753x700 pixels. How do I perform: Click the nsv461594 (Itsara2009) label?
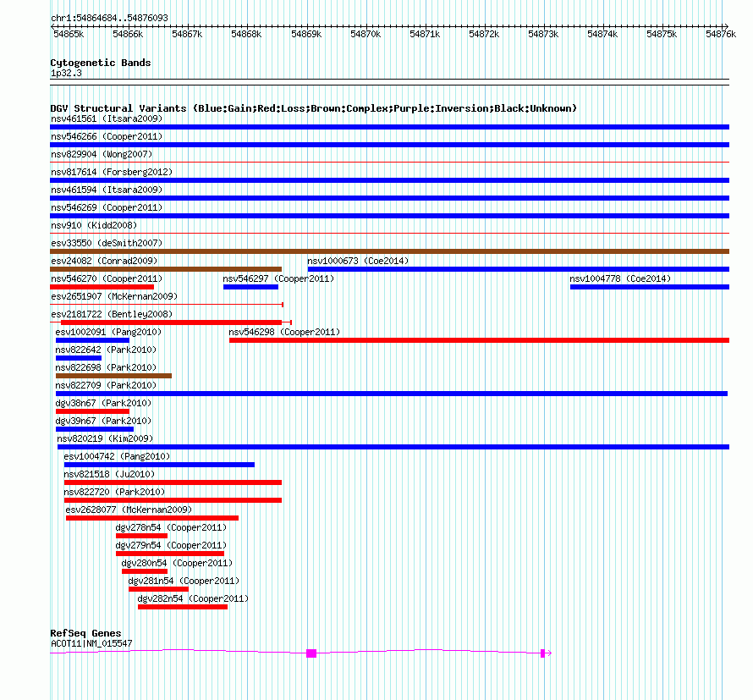107,190
